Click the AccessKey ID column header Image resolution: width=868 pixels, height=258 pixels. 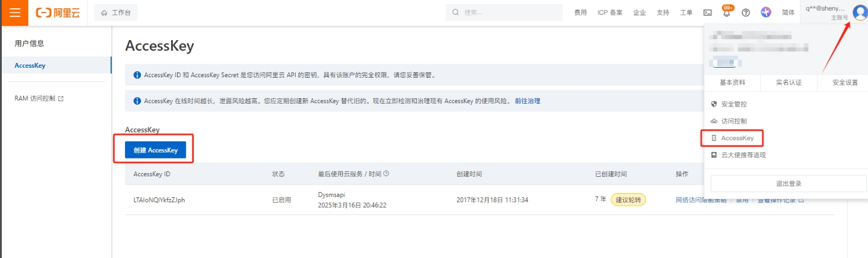152,174
